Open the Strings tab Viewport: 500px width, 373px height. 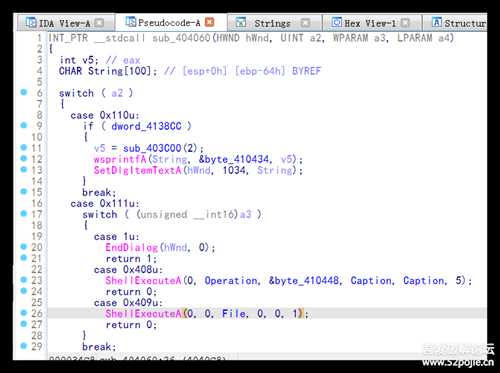pyautogui.click(x=272, y=23)
